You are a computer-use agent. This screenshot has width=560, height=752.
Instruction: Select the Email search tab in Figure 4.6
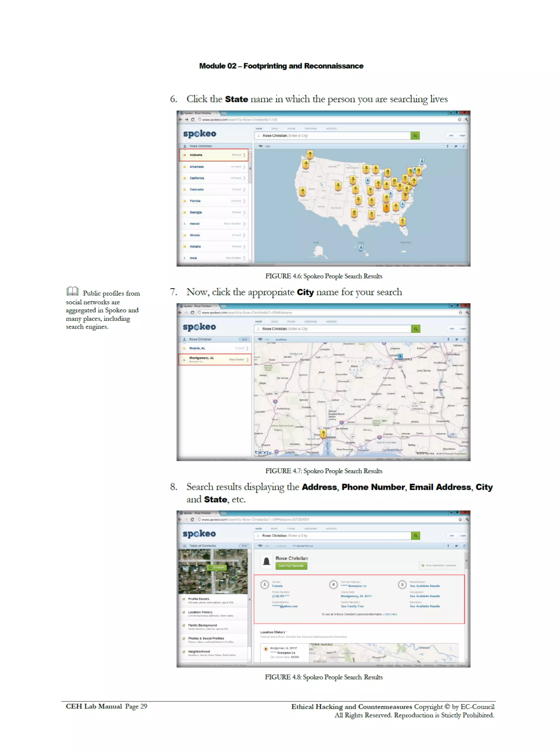275,129
